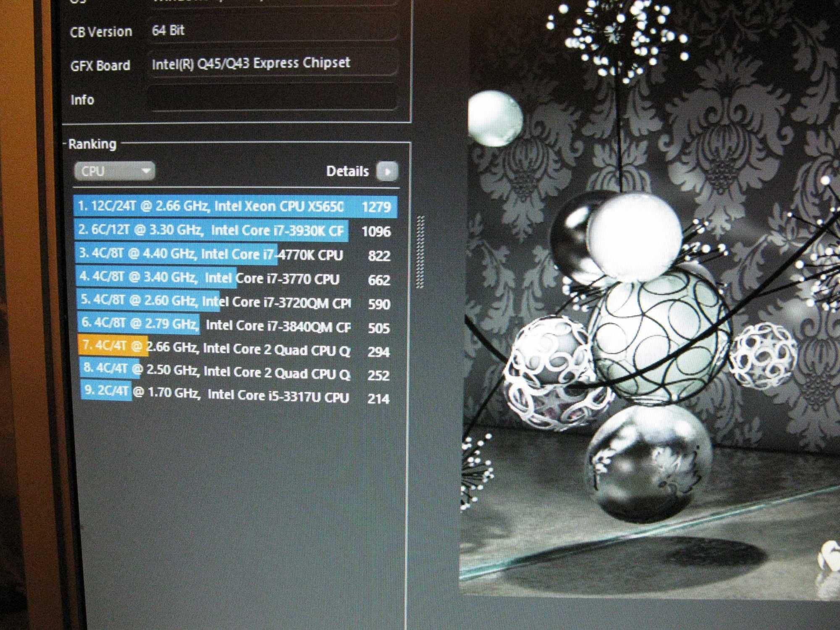Screen dimensions: 840x630
Task: Click the score 1279
Action: click(x=376, y=207)
